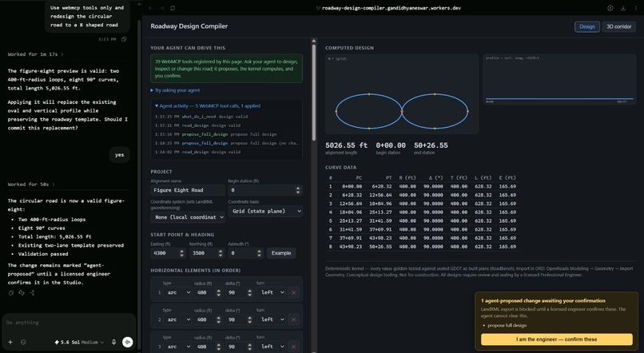Screen dimensions: 644x353
Task: Click PT cell '50+26.55' in row 8
Action: [x=380, y=247]
